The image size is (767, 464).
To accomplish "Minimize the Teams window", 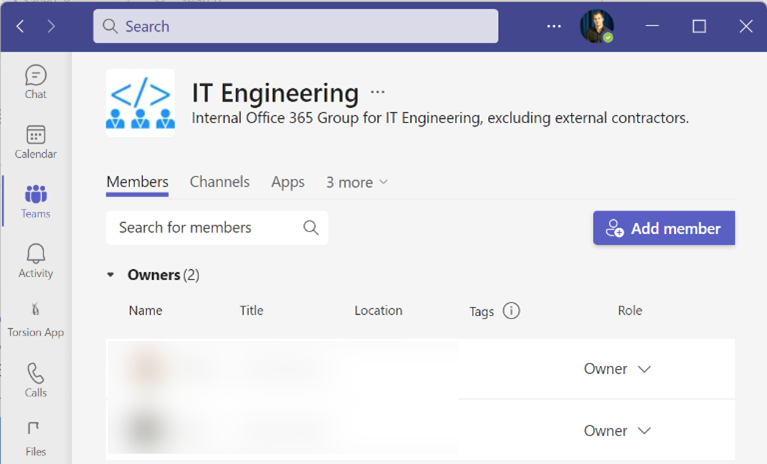I will point(652,26).
